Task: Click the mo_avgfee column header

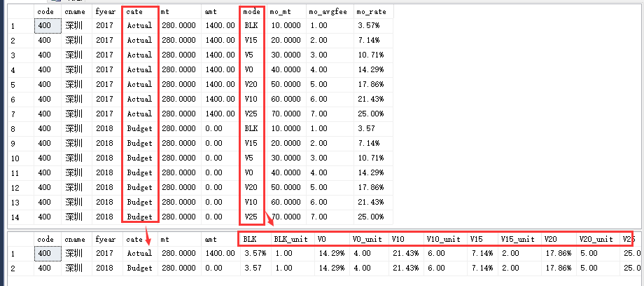Action: point(329,12)
